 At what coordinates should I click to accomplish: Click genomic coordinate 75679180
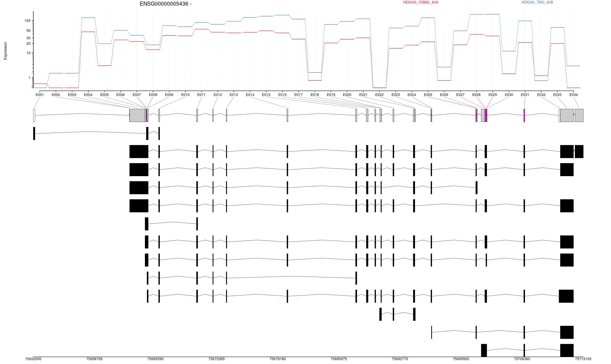278,359
